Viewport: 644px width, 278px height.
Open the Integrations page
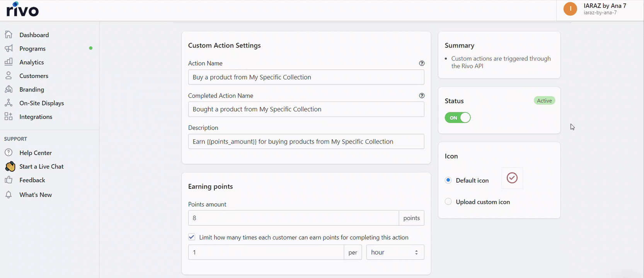(x=36, y=117)
